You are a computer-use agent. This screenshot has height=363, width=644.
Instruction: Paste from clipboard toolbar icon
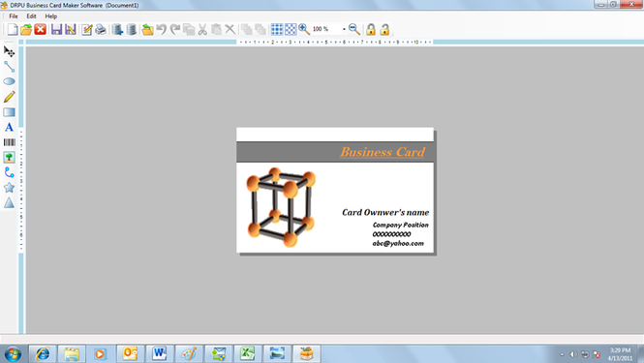217,30
